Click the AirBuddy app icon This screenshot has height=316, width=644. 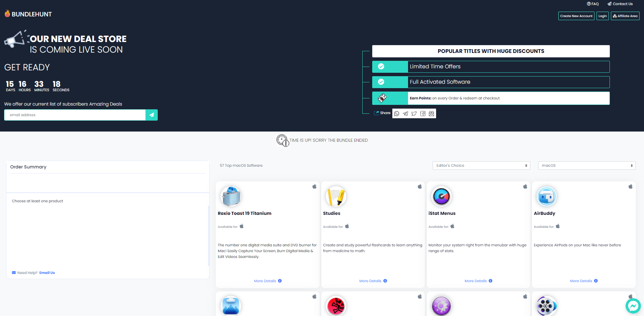pyautogui.click(x=547, y=196)
